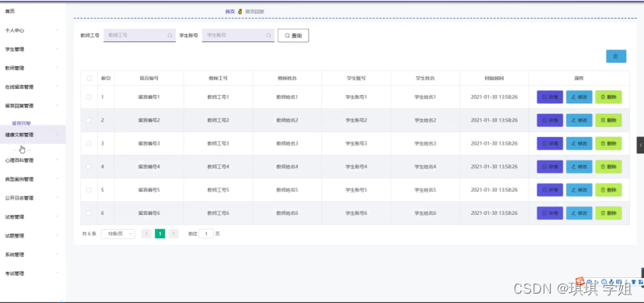Click search icon in 教师工号 field
644x303 pixels.
[170, 35]
